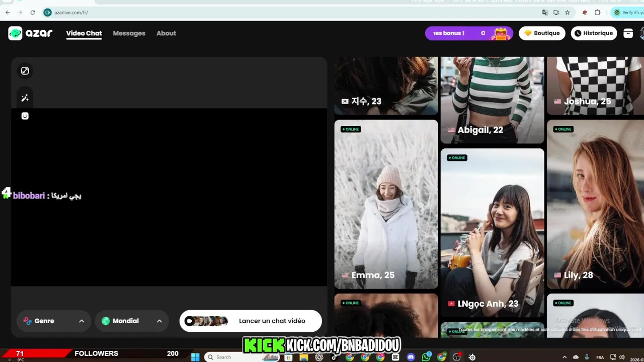The width and height of the screenshot is (644, 362).
Task: Click the install app icon in the address bar
Action: pyautogui.click(x=556, y=12)
